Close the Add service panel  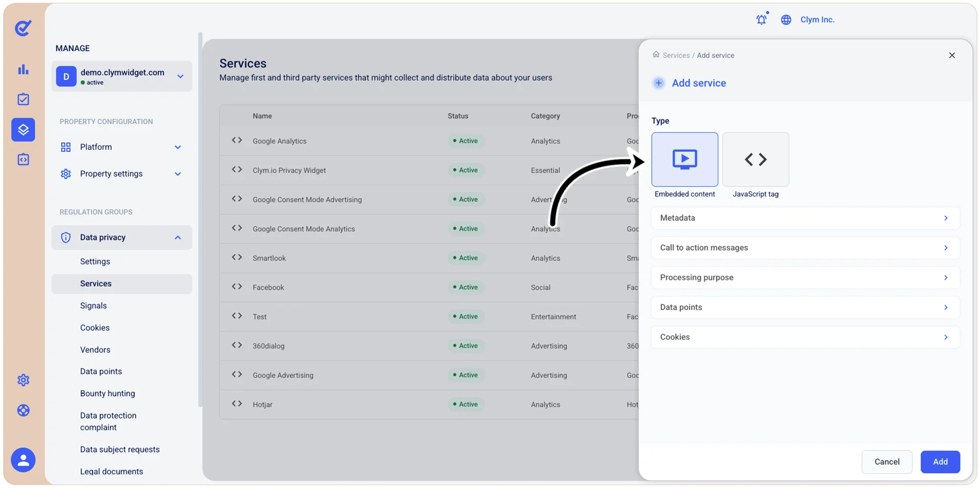(952, 55)
